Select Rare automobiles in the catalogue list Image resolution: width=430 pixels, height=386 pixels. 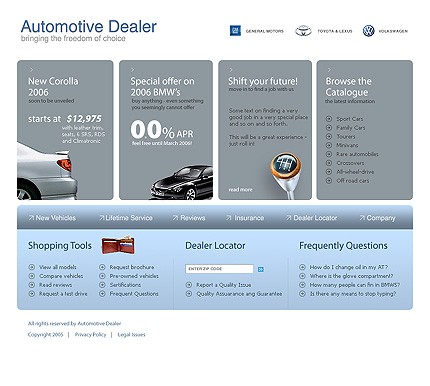point(357,154)
